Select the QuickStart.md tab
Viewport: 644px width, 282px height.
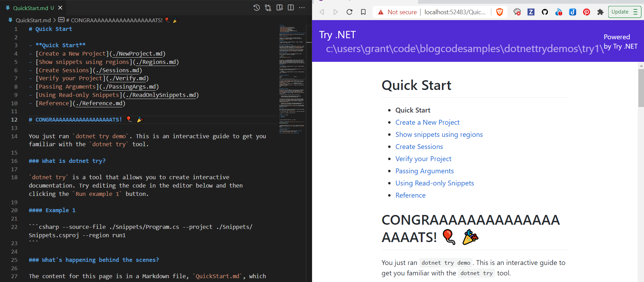tap(34, 8)
